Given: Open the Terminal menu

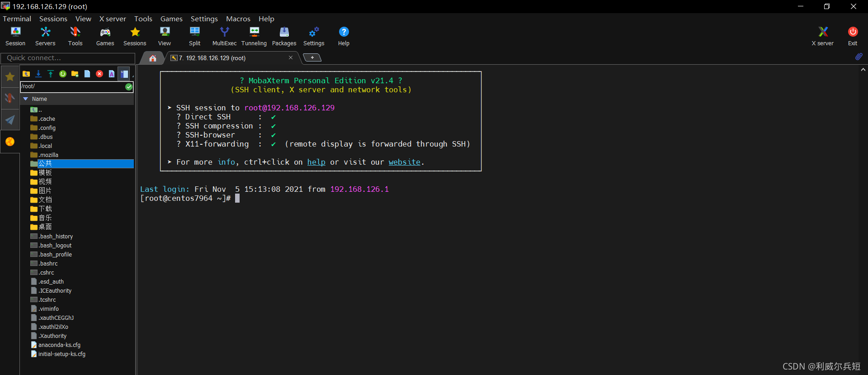Looking at the screenshot, I should coord(17,19).
